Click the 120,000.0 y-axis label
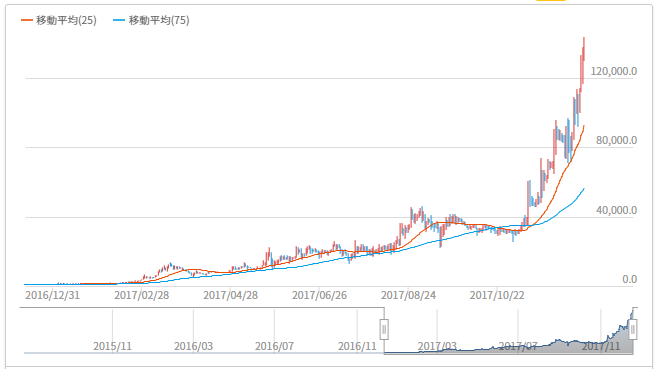 (x=614, y=71)
